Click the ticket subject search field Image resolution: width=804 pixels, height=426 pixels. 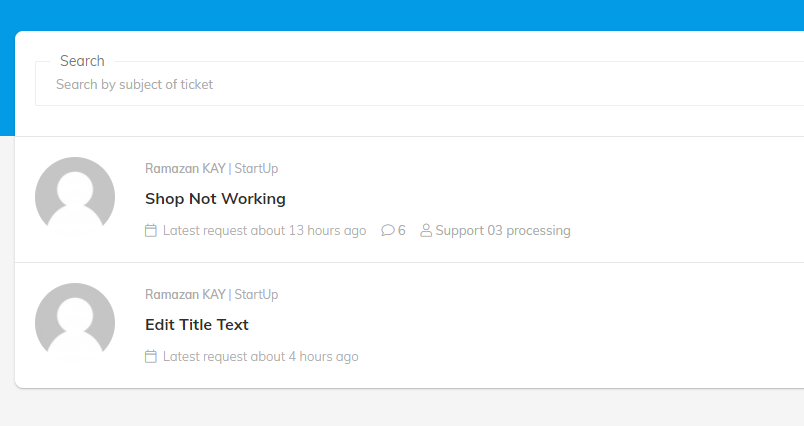click(400, 85)
